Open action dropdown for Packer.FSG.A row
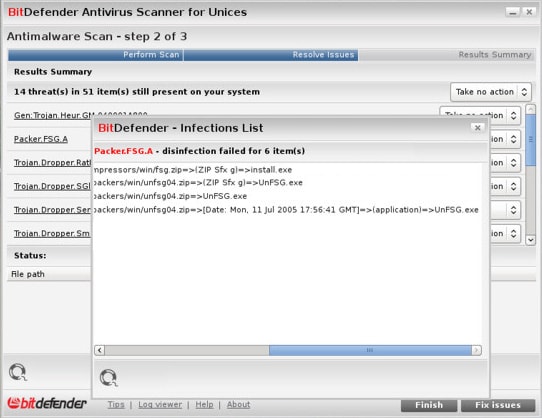Viewport: 542px width, 418px height. (x=506, y=139)
